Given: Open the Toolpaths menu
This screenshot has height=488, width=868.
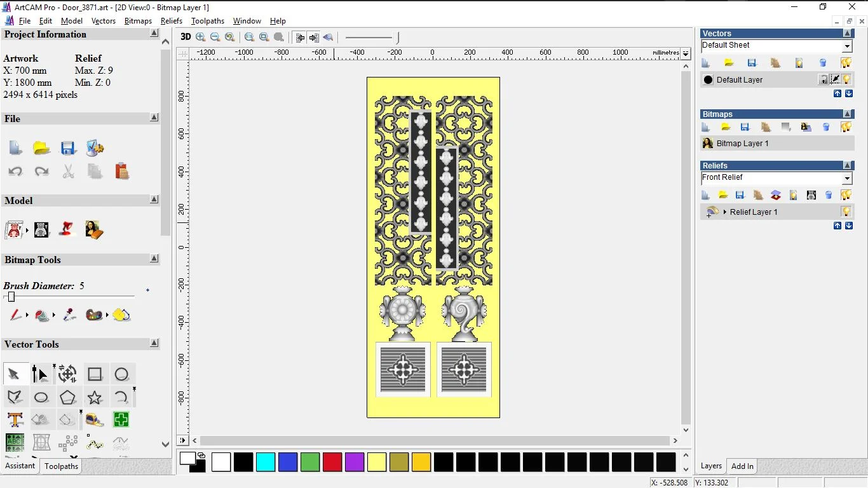Looking at the screenshot, I should [x=208, y=21].
